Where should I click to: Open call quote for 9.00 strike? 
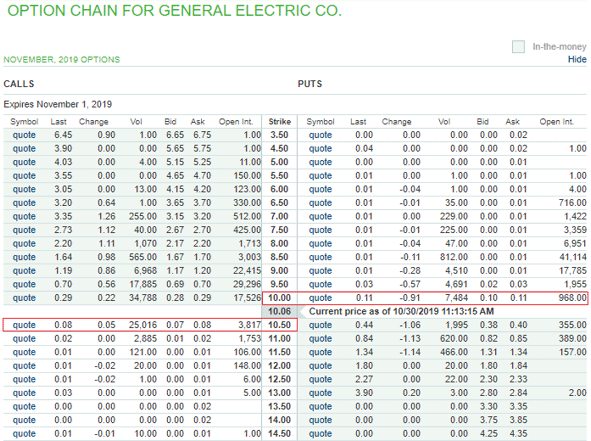click(24, 271)
